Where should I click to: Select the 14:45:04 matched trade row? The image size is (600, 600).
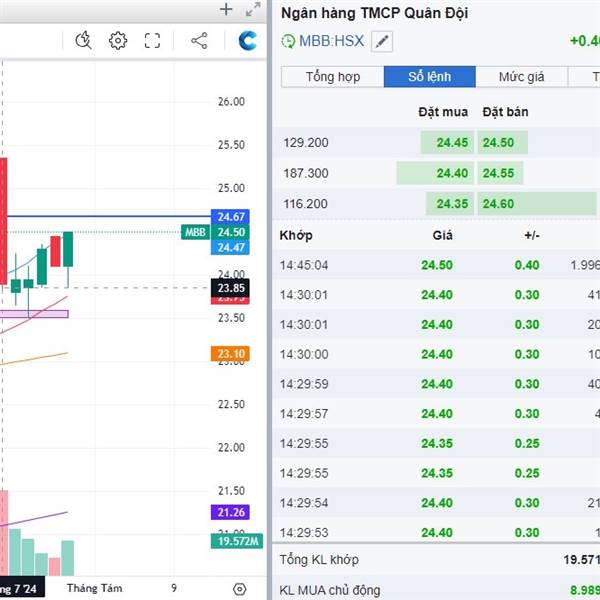436,265
